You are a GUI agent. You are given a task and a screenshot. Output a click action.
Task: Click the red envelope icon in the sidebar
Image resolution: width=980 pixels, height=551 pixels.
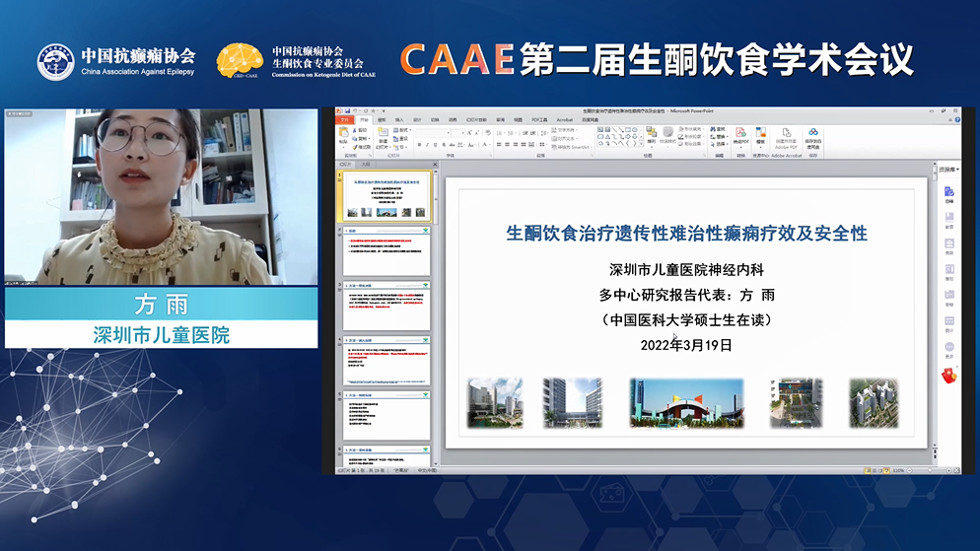pyautogui.click(x=949, y=376)
